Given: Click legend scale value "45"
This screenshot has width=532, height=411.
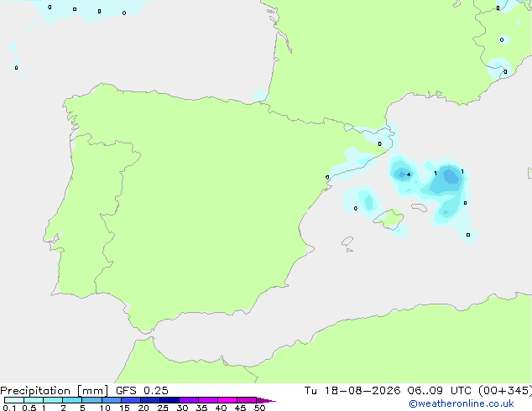Looking at the screenshot, I should 240,408.
